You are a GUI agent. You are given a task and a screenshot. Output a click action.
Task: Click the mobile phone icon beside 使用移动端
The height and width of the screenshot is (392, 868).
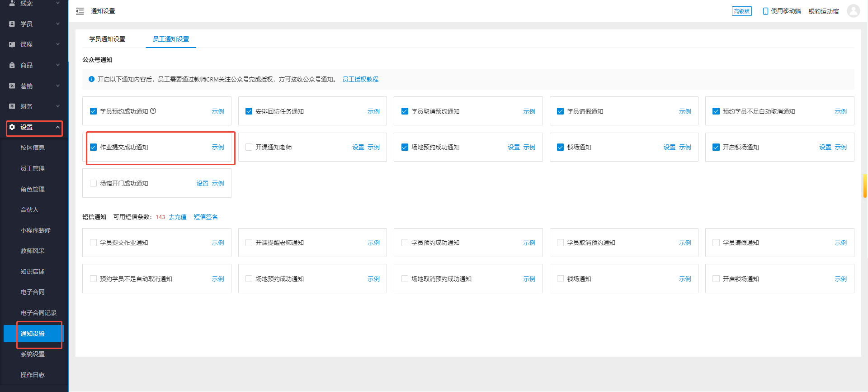765,11
